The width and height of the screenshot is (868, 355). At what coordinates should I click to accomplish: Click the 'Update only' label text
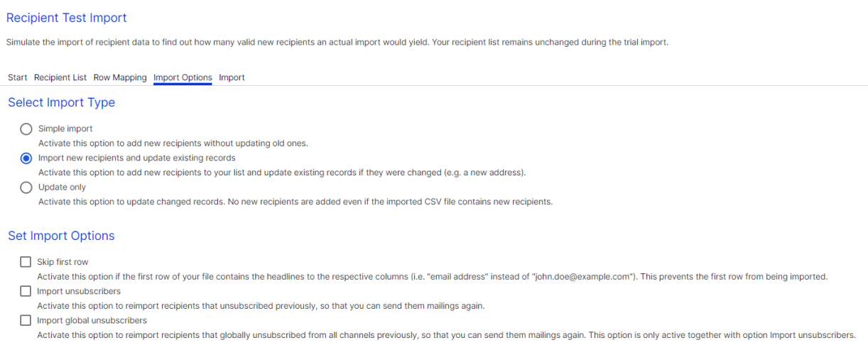tap(62, 187)
